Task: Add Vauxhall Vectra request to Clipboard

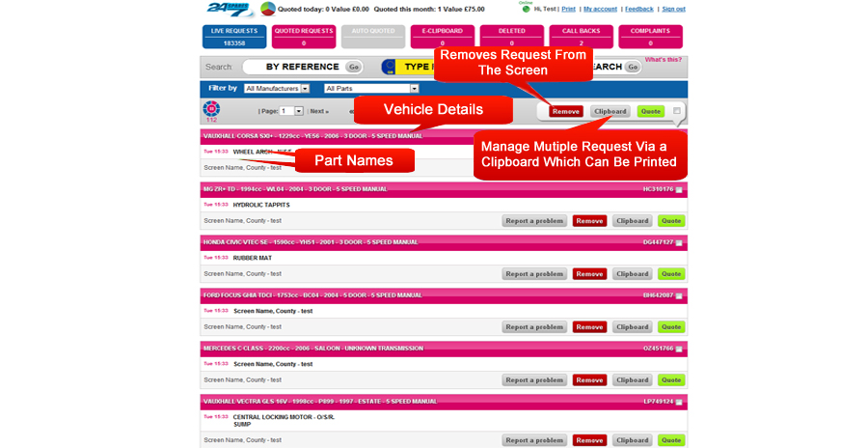Action: (x=632, y=440)
